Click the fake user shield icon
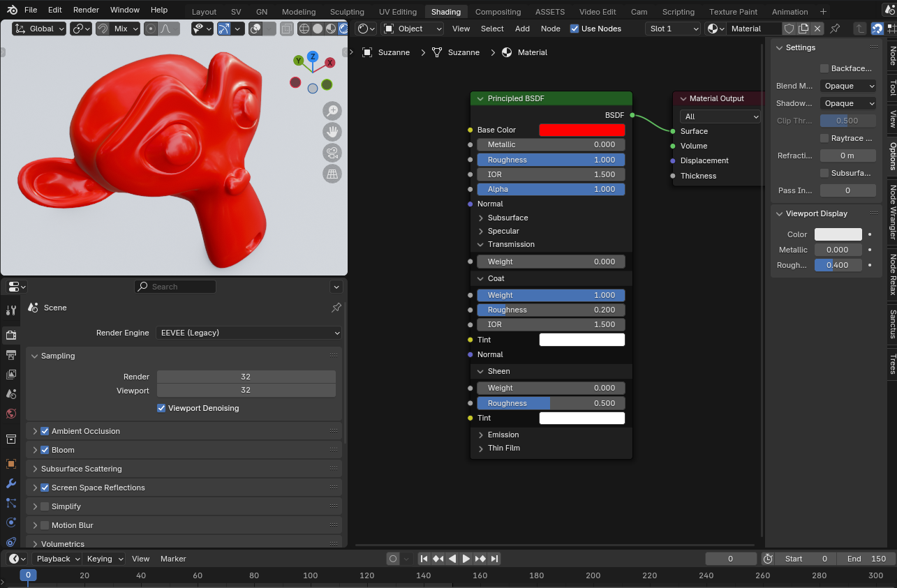The width and height of the screenshot is (897, 588). point(789,29)
